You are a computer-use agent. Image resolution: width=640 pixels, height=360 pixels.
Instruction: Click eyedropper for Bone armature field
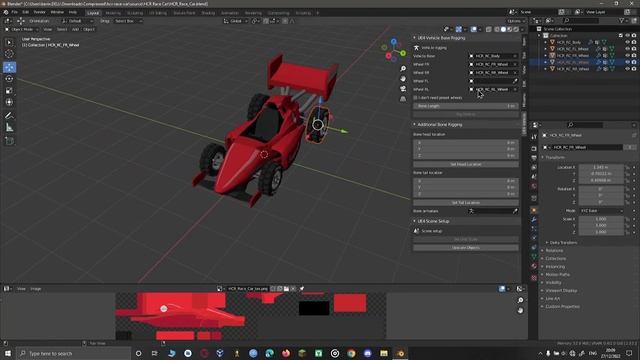tap(515, 211)
